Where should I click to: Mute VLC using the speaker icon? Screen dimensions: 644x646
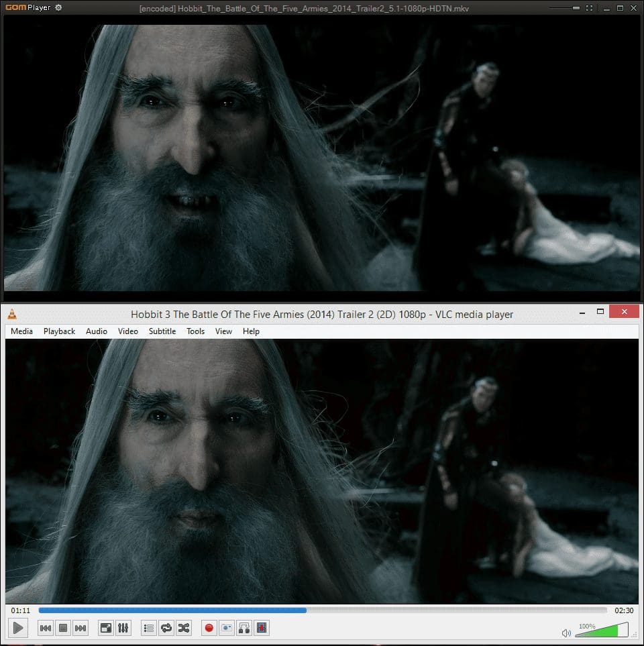(567, 633)
